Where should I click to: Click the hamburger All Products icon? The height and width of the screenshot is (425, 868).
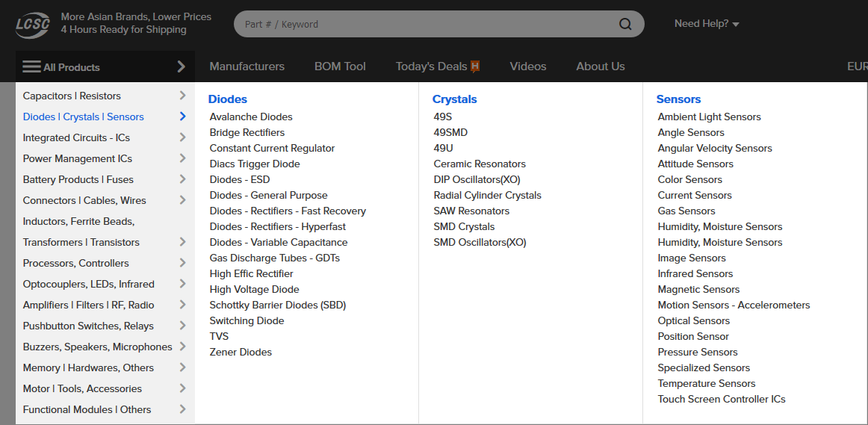click(31, 67)
